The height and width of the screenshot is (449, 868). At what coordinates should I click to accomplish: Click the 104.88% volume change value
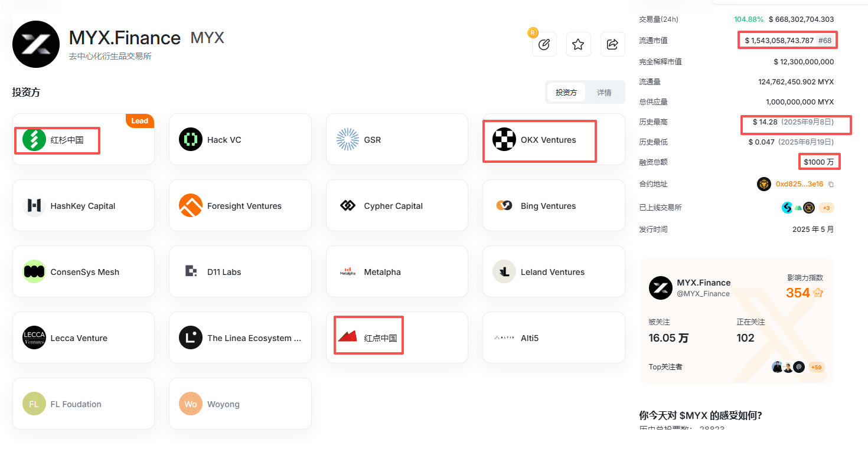749,19
